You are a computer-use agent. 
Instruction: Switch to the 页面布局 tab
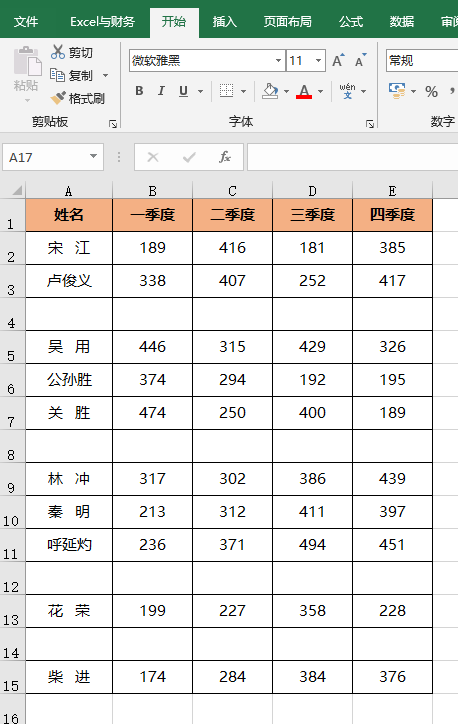(x=287, y=22)
